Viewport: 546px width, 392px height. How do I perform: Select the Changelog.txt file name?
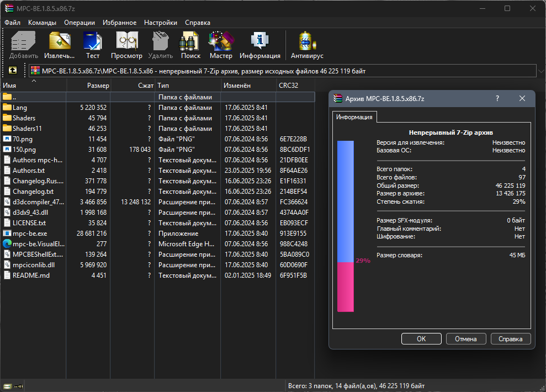tap(33, 192)
